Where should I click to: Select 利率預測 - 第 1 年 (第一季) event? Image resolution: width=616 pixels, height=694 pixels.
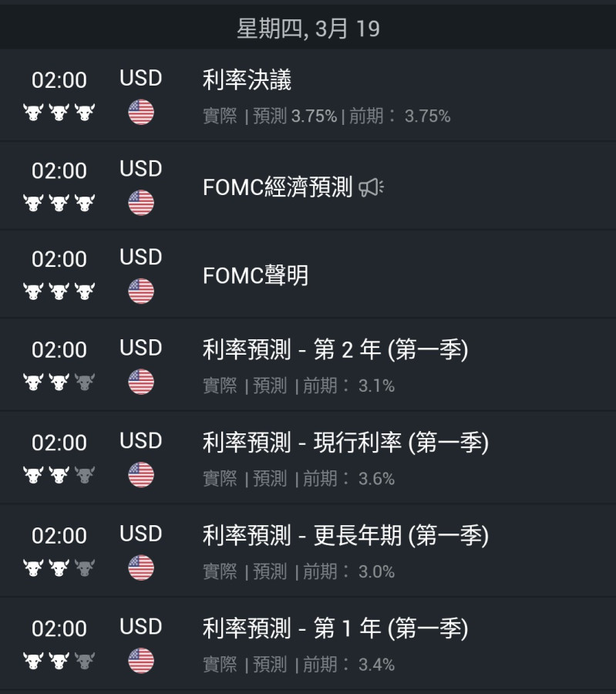(x=335, y=628)
